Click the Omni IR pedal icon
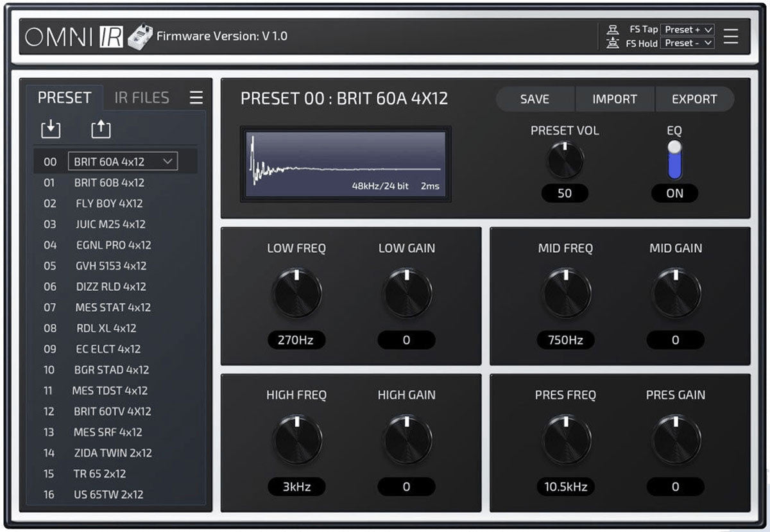Image resolution: width=770 pixels, height=532 pixels. click(140, 37)
